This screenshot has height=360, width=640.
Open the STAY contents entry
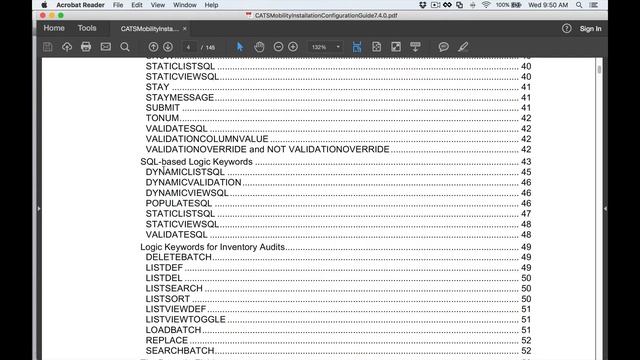(x=158, y=87)
